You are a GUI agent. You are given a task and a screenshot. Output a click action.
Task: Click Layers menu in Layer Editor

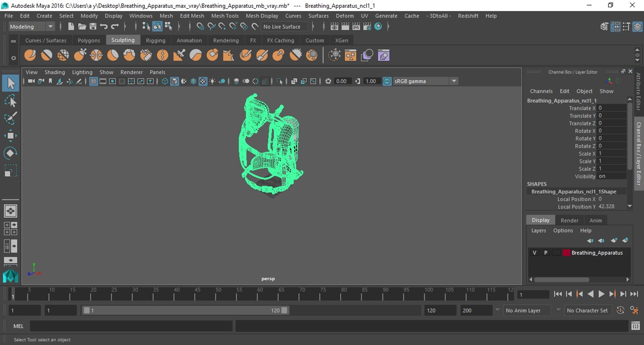click(538, 231)
